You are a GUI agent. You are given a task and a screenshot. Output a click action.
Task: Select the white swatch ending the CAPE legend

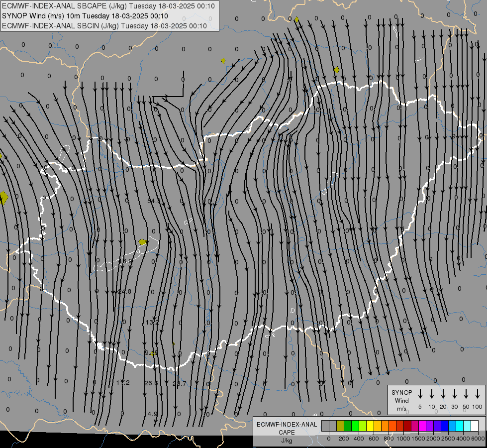coord(474,426)
